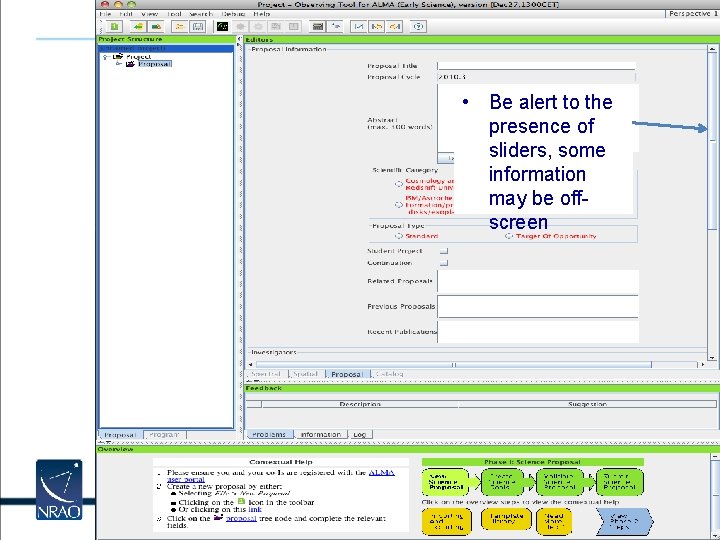
Task: Click into the Previous Proposals field
Action: [x=538, y=306]
